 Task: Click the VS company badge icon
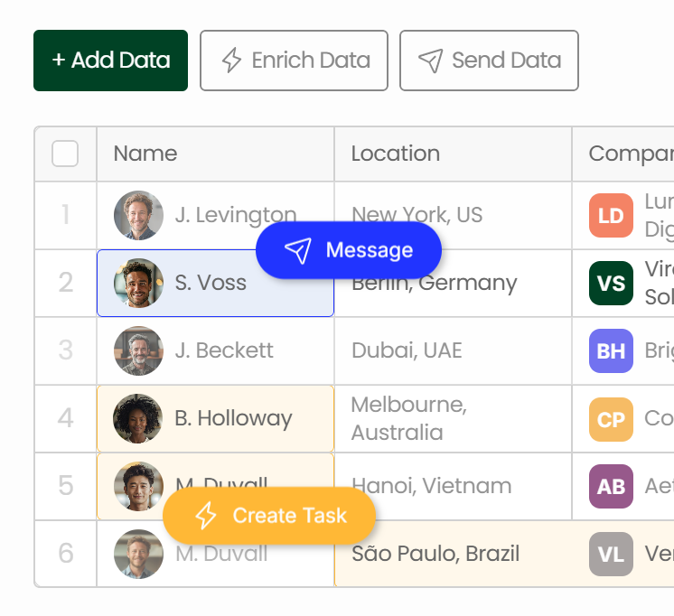611,283
